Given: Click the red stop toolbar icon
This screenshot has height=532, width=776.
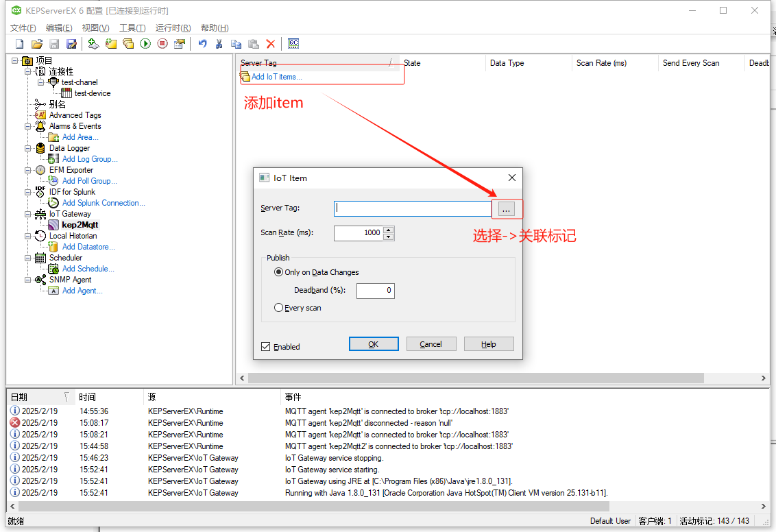Looking at the screenshot, I should pos(162,44).
